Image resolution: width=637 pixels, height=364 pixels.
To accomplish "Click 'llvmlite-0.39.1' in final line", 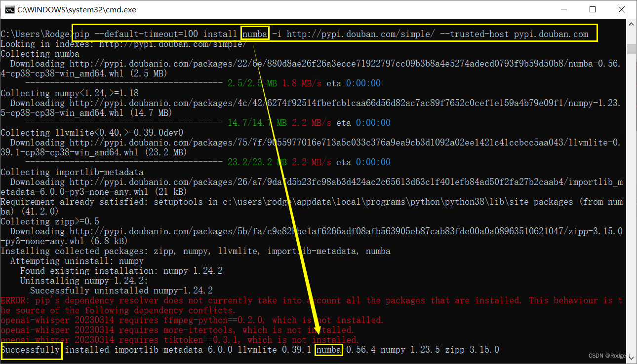I will (x=275, y=350).
